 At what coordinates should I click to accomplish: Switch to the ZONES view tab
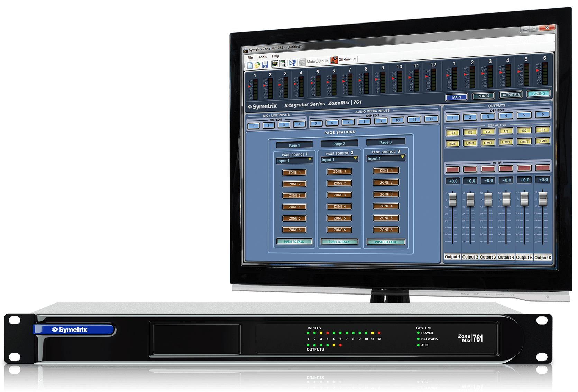tap(484, 96)
